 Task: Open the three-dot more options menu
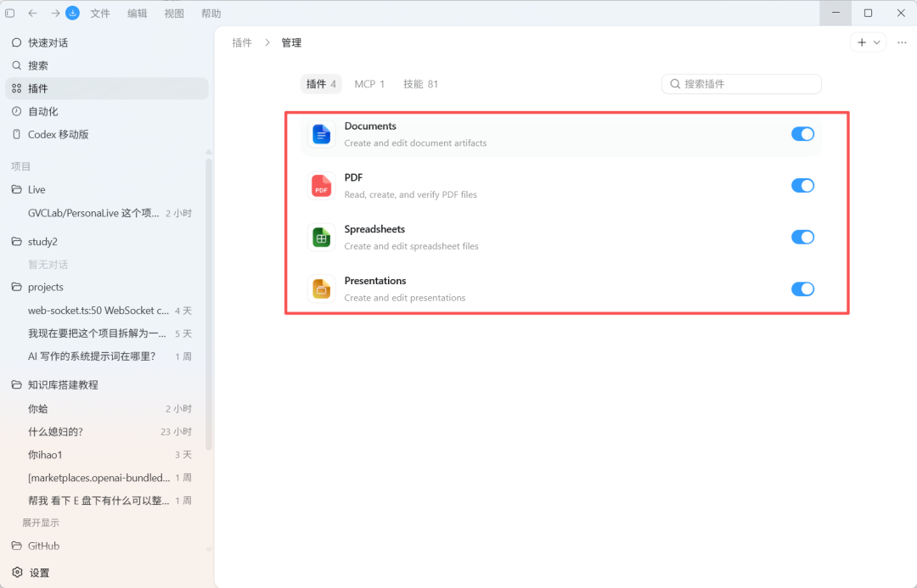[902, 42]
